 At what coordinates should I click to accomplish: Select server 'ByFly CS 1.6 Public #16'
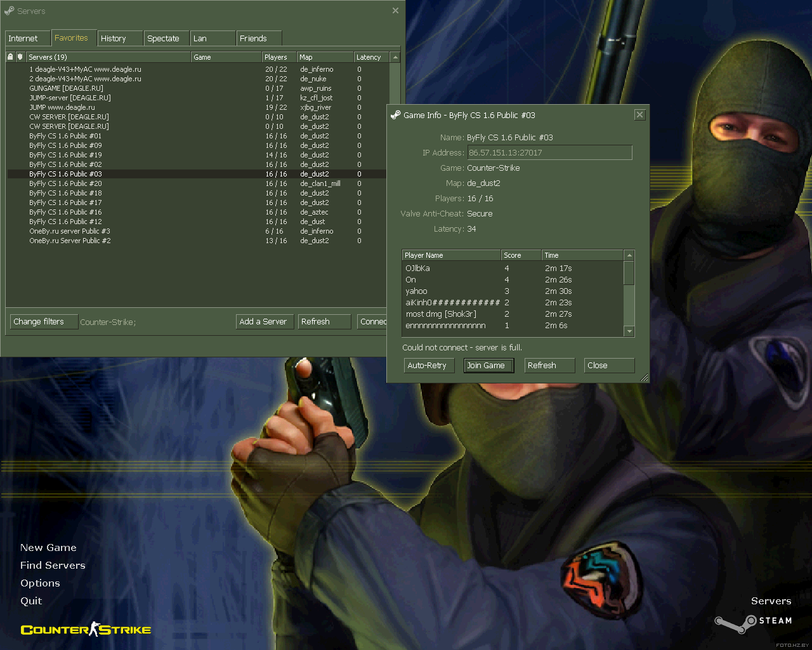point(197,212)
